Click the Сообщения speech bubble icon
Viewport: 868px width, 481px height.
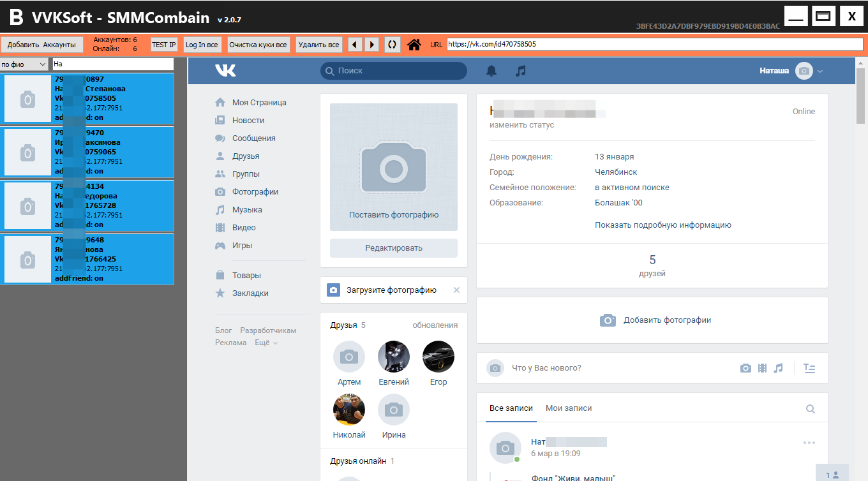[220, 138]
